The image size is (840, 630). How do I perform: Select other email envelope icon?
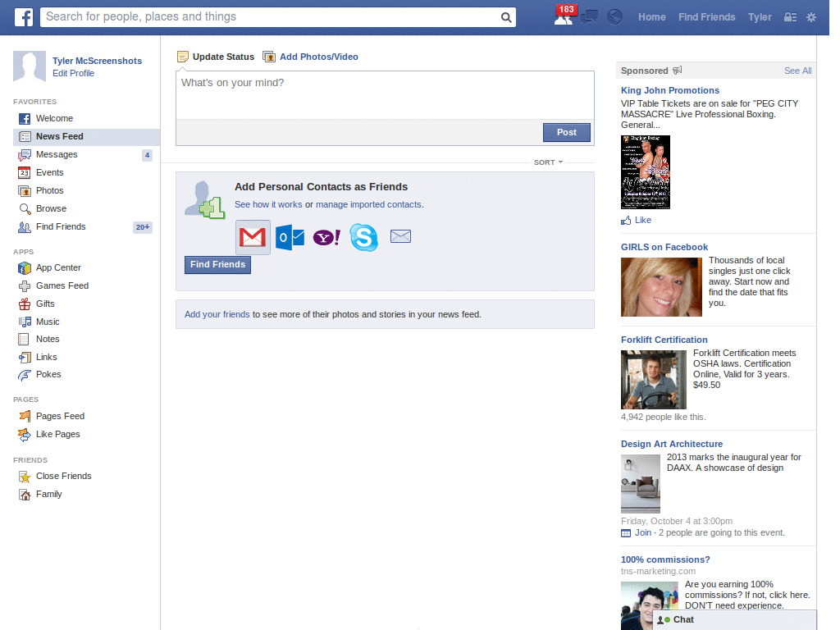[x=400, y=236]
